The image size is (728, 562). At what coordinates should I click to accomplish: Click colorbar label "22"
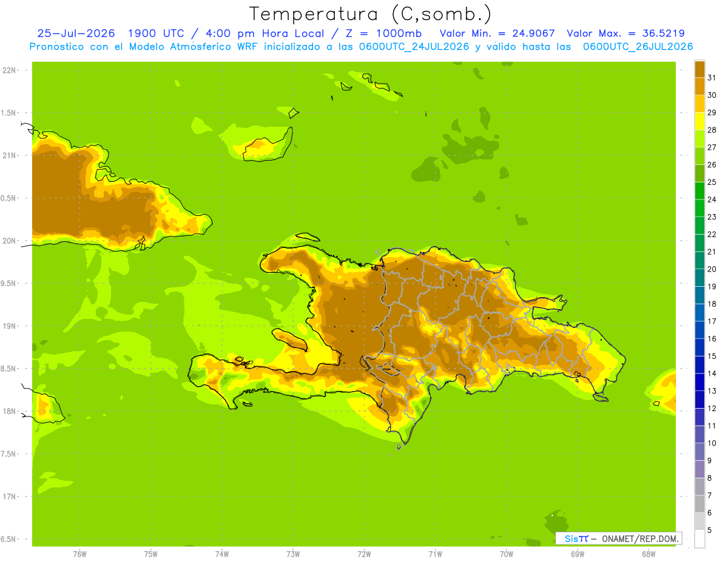(712, 234)
